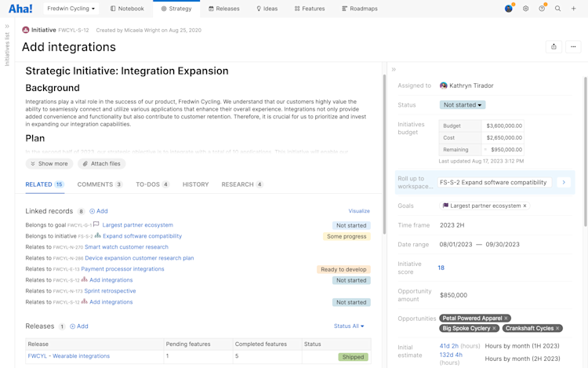Click the roll up initiative field

495,182
